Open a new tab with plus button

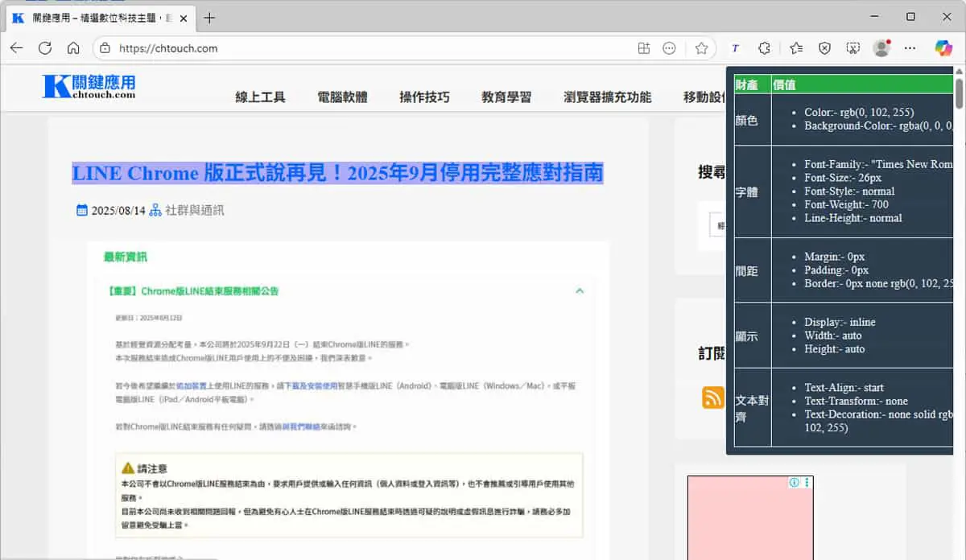tap(209, 18)
